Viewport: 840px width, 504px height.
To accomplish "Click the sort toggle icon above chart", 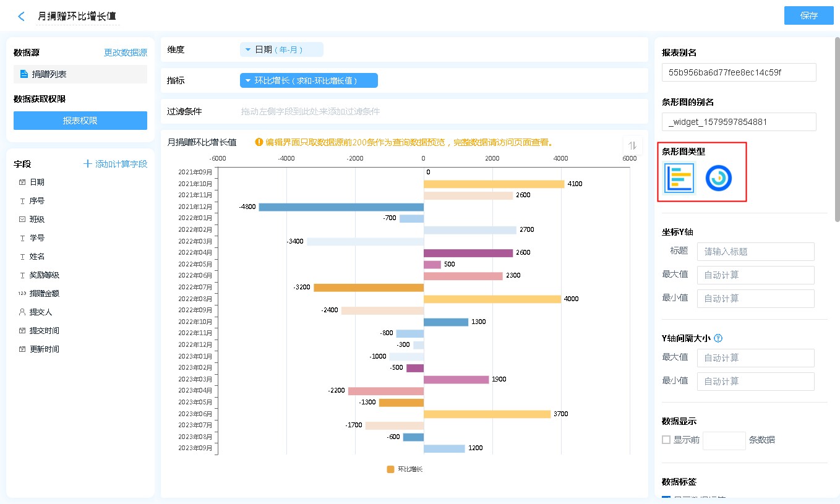I will click(632, 145).
